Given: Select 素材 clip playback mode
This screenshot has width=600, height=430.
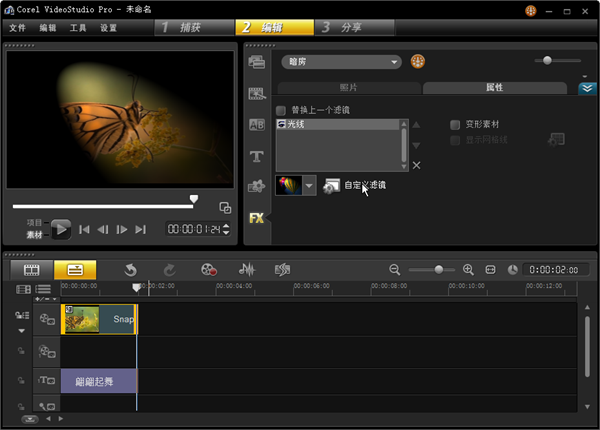Looking at the screenshot, I should point(34,234).
